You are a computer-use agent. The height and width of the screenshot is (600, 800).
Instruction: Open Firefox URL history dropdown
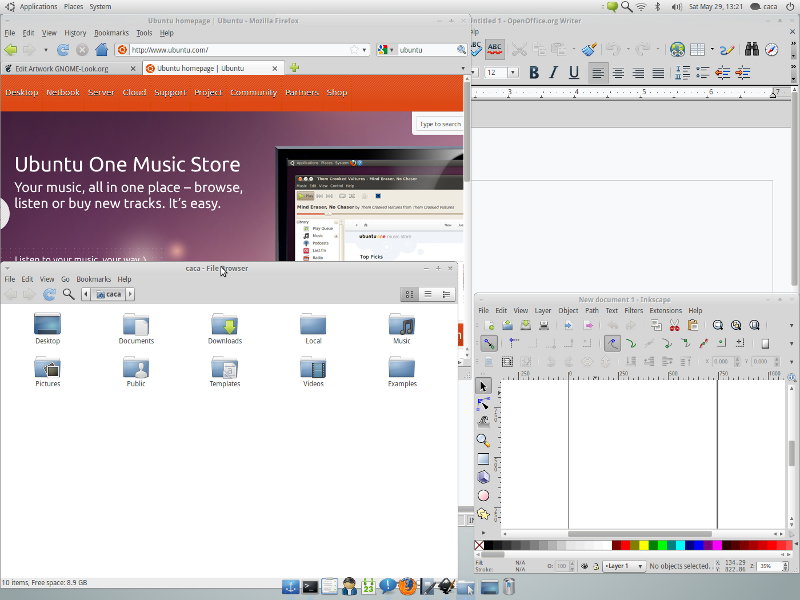364,49
